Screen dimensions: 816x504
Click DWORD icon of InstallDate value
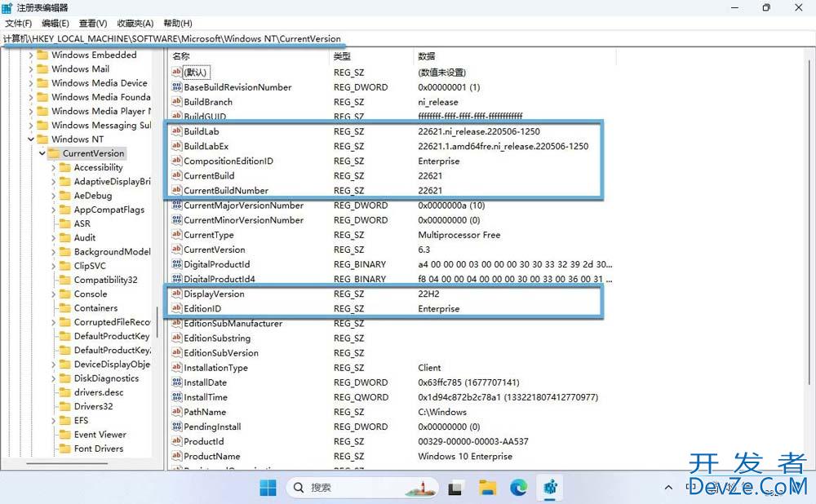[177, 382]
